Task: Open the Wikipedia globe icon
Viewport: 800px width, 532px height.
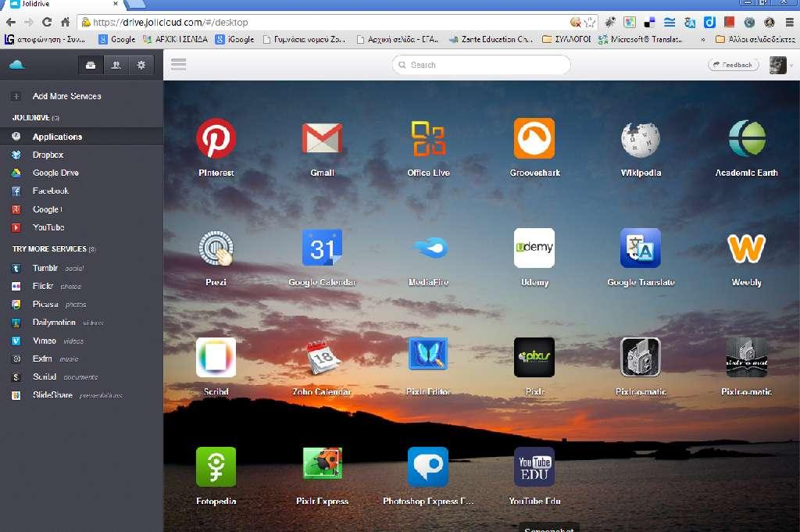Action: 641,139
